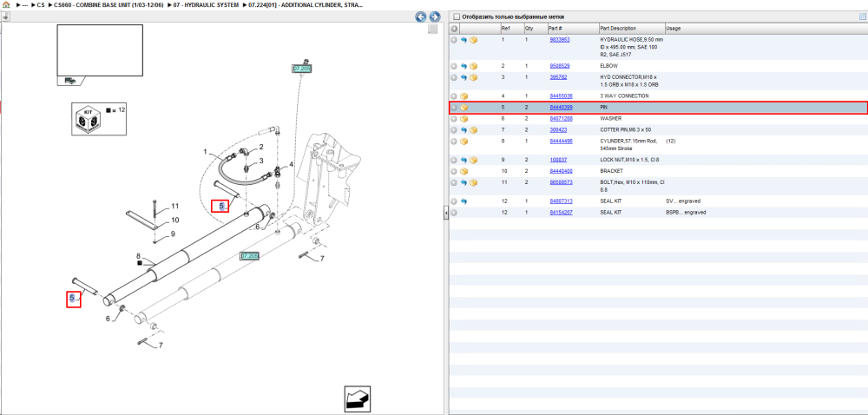Go to the home page icon
868x415 pixels.
[x=7, y=4]
